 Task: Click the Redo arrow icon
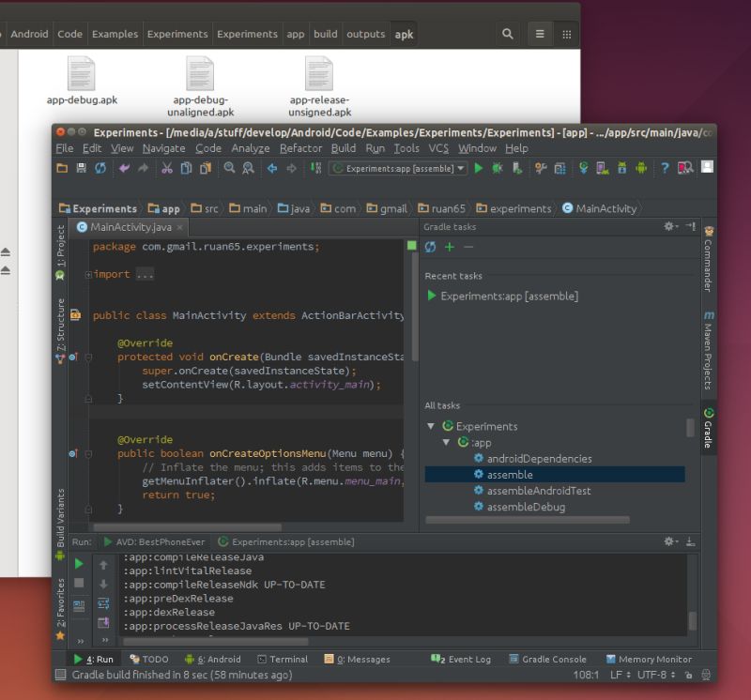tap(143, 168)
